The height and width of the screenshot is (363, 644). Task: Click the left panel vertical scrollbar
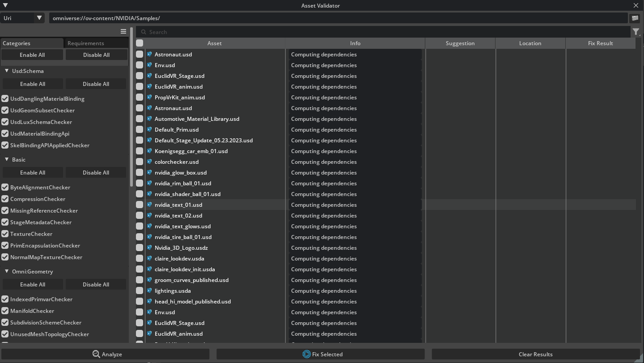coord(131,107)
